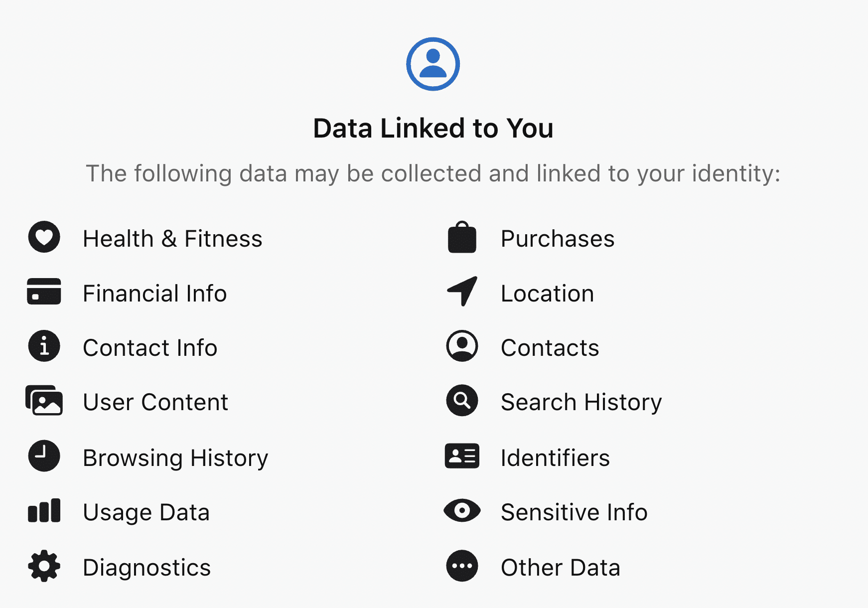868x608 pixels.
Task: Click the Contacts person icon
Action: [462, 346]
